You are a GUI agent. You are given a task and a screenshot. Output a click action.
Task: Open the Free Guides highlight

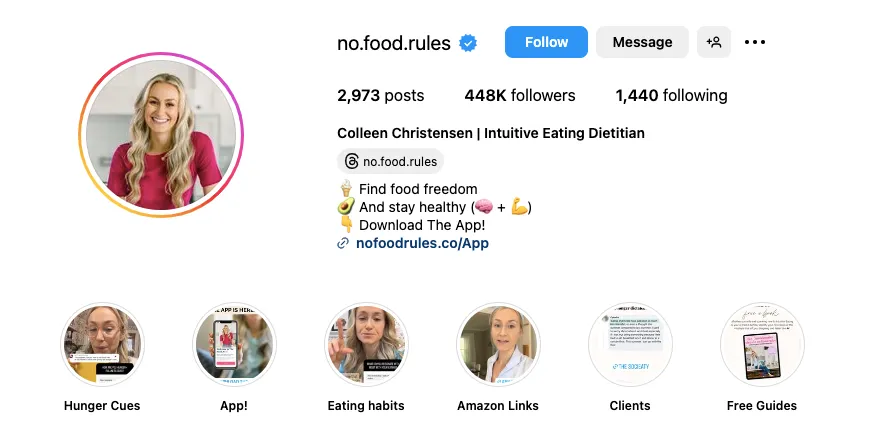762,345
